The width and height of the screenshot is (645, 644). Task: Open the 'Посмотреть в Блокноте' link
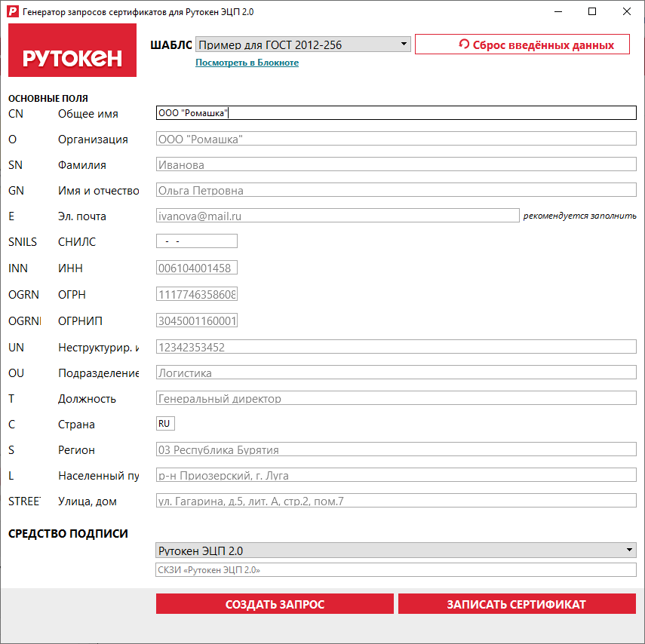pyautogui.click(x=247, y=63)
